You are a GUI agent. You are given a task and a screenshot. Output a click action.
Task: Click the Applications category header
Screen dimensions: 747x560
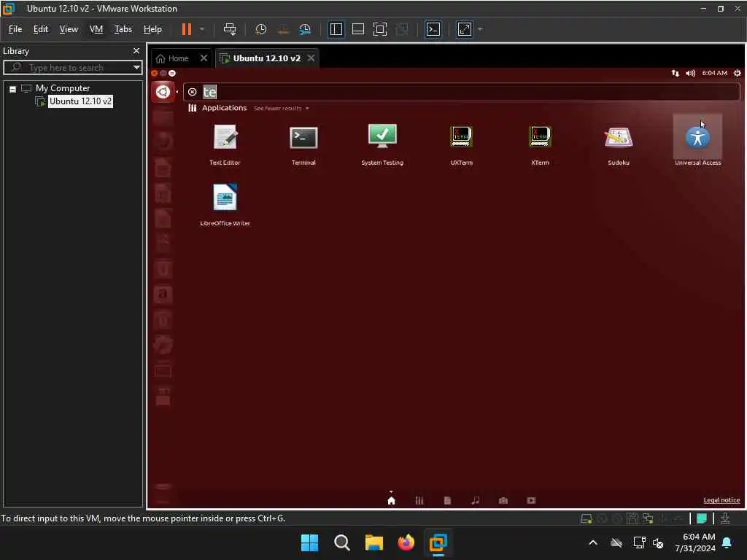(x=225, y=108)
